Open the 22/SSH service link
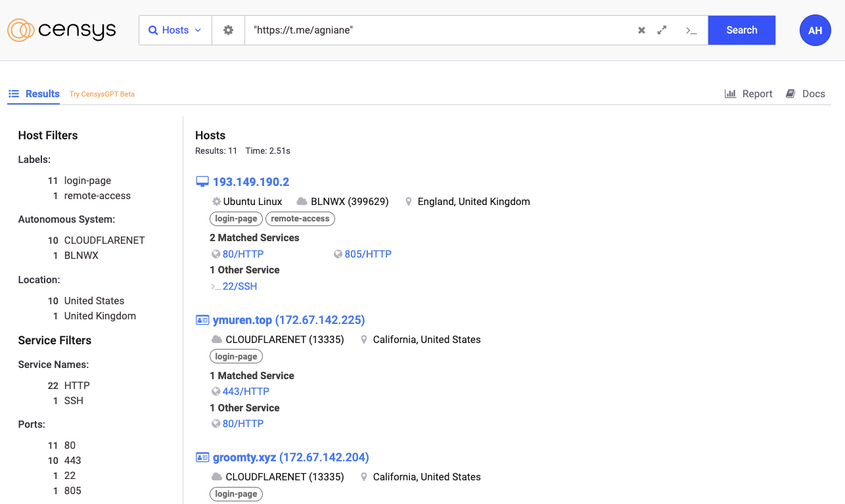The height and width of the screenshot is (504, 845). [240, 286]
